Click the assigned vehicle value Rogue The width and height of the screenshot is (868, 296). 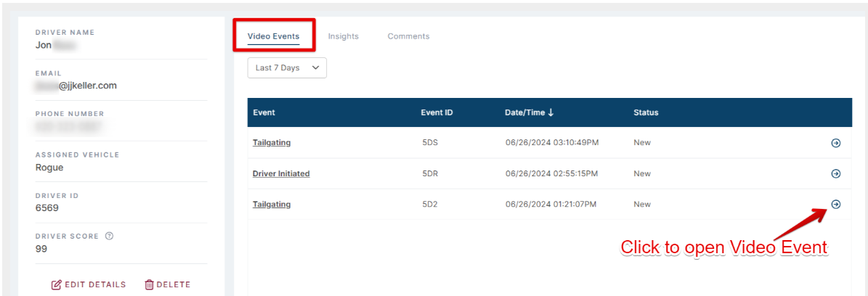point(49,168)
